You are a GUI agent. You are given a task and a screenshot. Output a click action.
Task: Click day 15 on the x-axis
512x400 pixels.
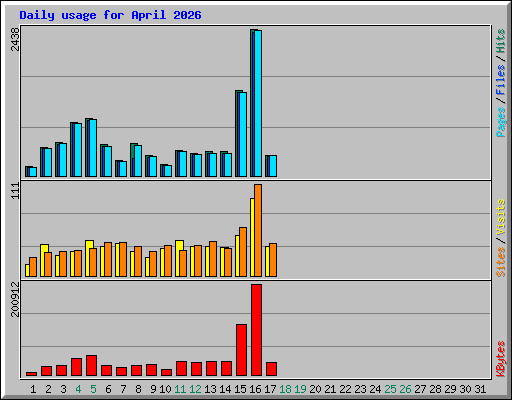point(240,389)
